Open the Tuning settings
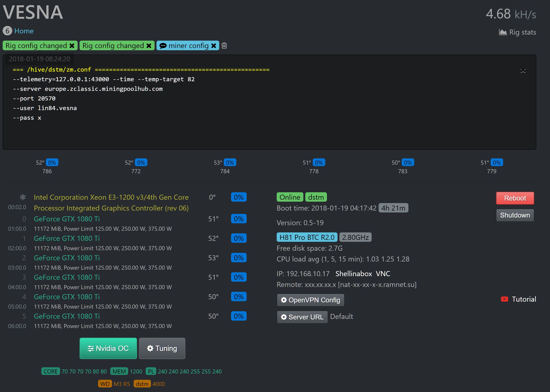 [162, 348]
